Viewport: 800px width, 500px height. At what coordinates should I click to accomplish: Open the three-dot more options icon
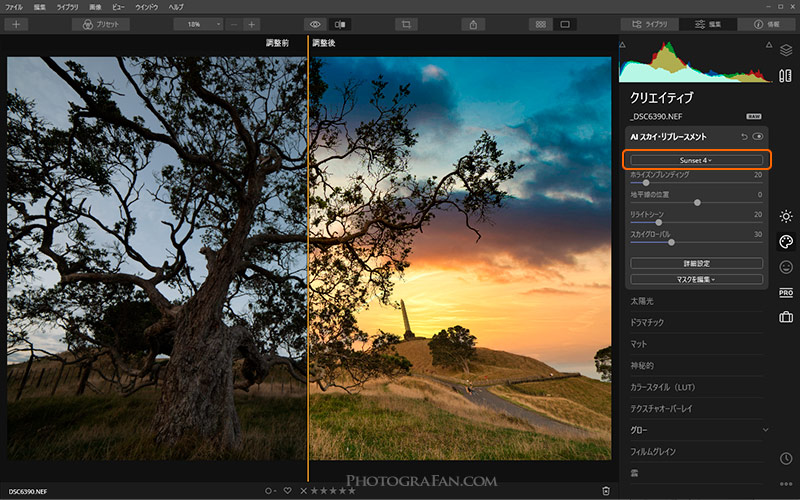pyautogui.click(x=786, y=484)
